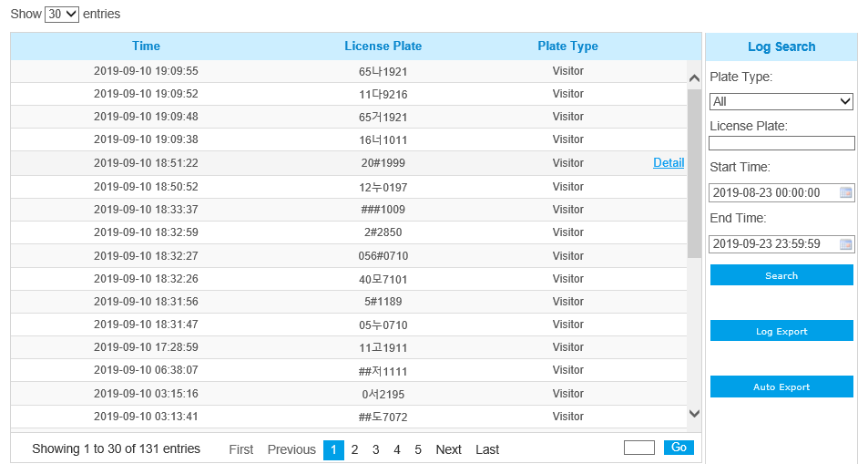
Task: Click the Next page link
Action: (x=448, y=449)
